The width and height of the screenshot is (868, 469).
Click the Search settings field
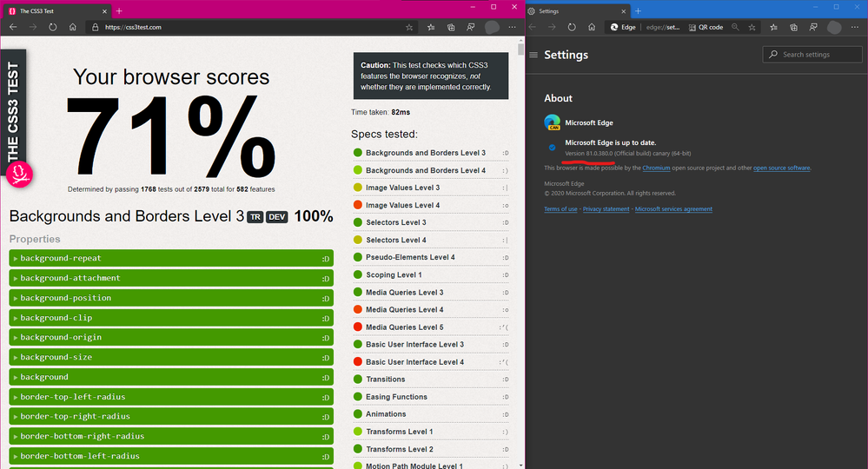click(812, 54)
